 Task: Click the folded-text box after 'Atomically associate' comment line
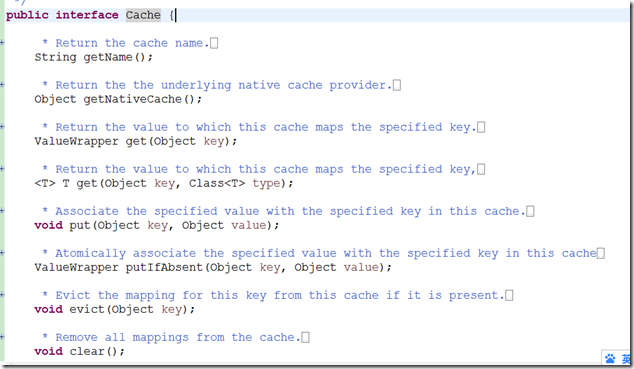[601, 253]
